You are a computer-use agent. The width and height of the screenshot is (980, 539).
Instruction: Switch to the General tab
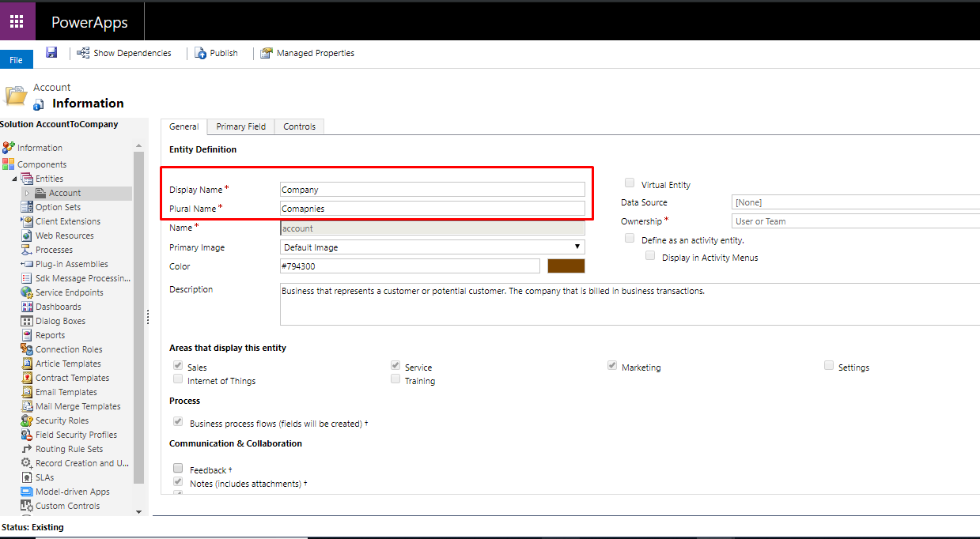[184, 126]
